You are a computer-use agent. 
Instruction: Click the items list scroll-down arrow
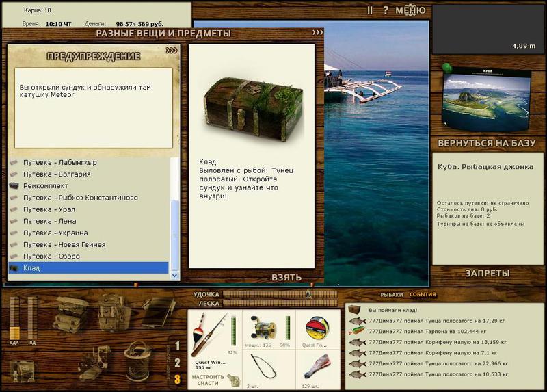(174, 276)
